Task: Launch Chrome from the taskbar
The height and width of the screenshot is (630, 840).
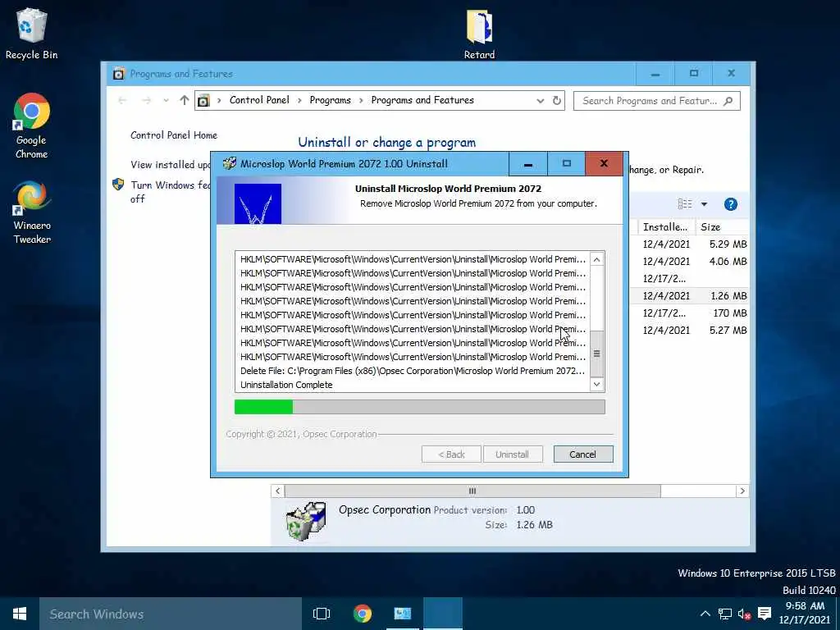Action: pyautogui.click(x=362, y=614)
